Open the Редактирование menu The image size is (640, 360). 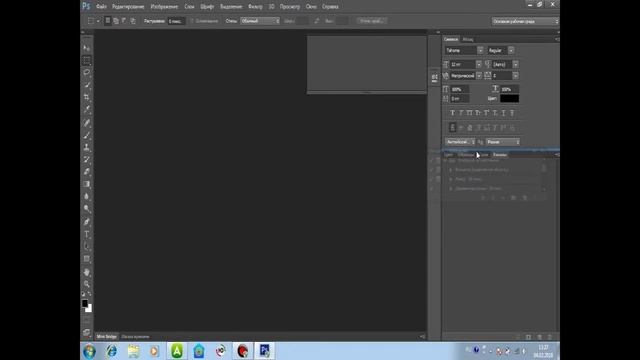(x=128, y=7)
